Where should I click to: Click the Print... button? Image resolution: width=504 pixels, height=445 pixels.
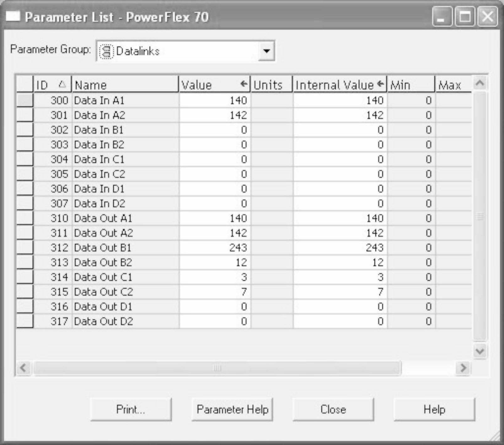pos(131,410)
